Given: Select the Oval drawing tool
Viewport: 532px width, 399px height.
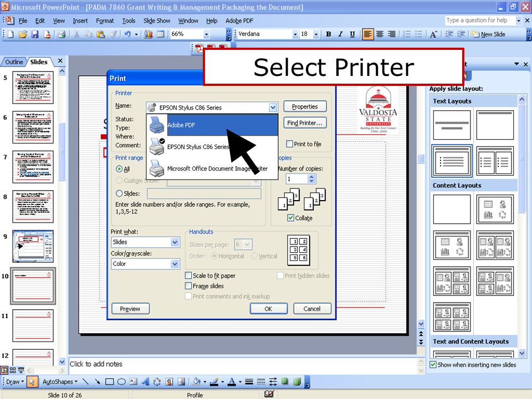Looking at the screenshot, I should pos(121,382).
